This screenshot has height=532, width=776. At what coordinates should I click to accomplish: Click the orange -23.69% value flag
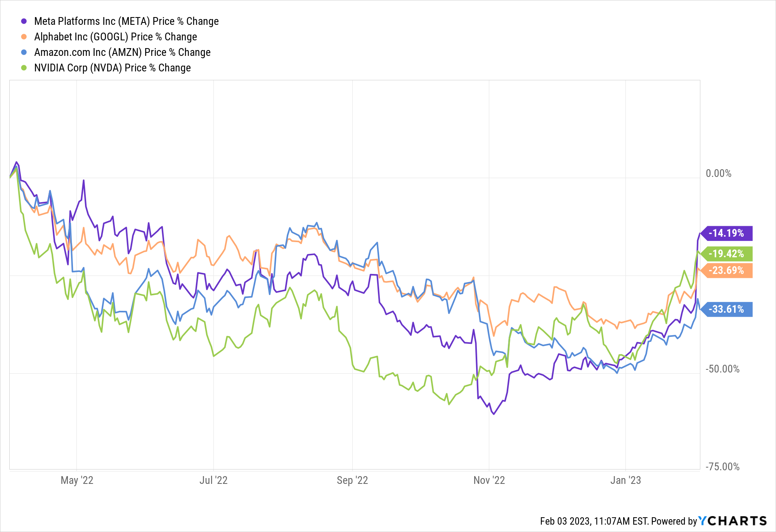(726, 270)
